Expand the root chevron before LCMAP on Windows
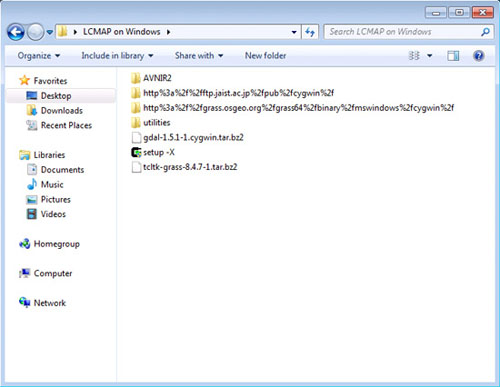The width and height of the screenshot is (500, 387). pyautogui.click(x=75, y=32)
